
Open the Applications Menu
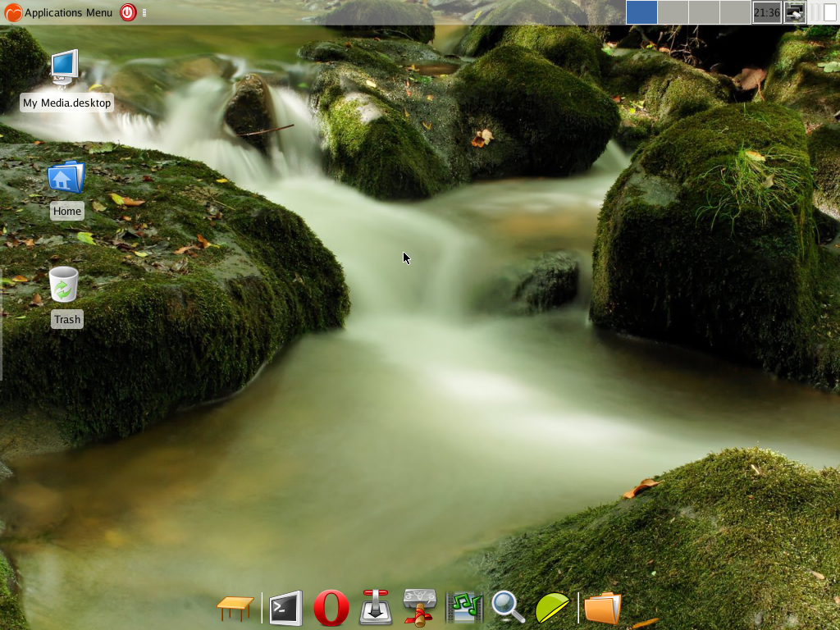[59, 12]
